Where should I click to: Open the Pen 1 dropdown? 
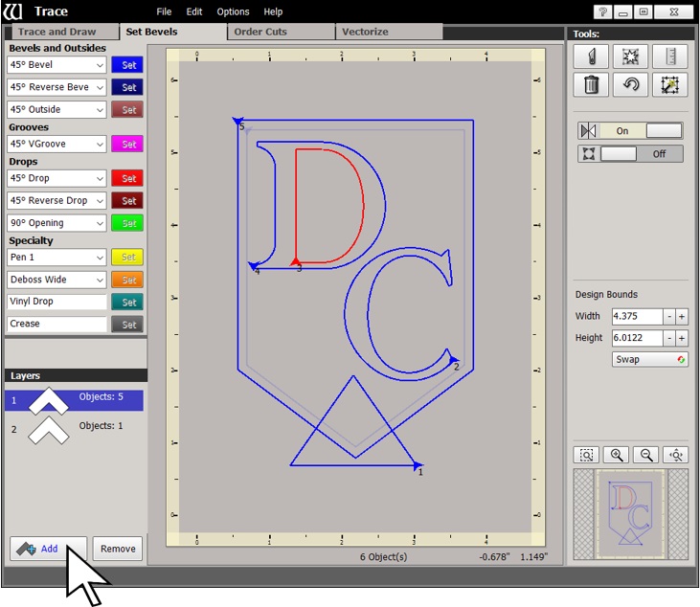click(x=56, y=258)
